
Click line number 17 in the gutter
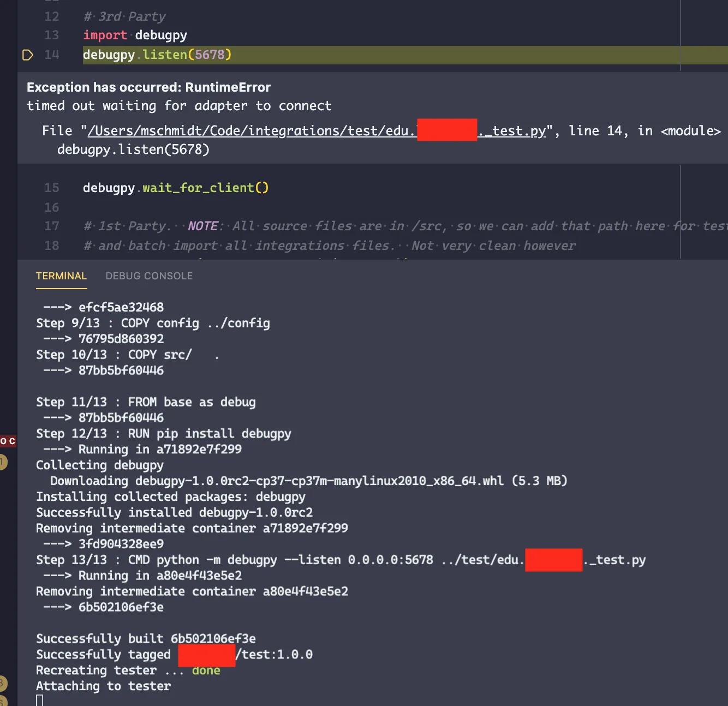(52, 226)
